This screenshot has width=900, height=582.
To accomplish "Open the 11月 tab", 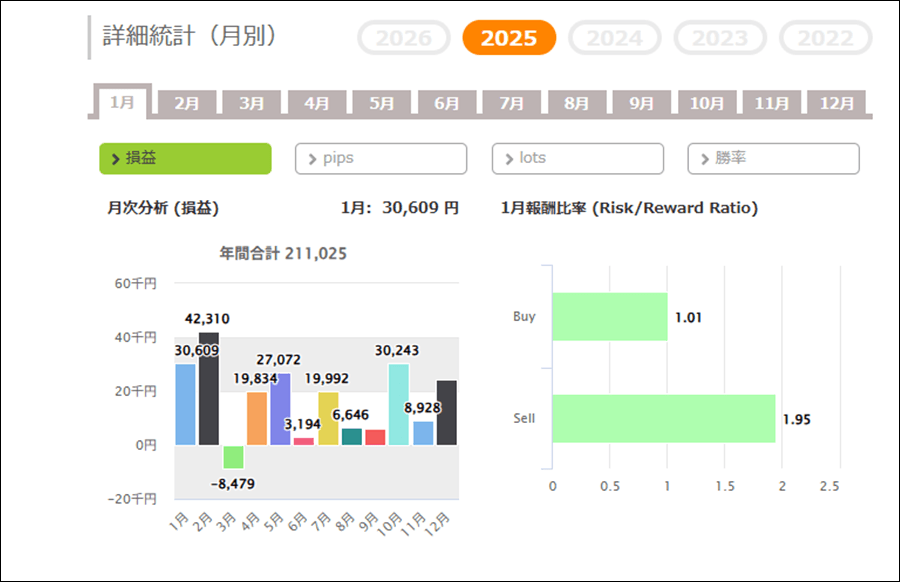I will point(771,103).
